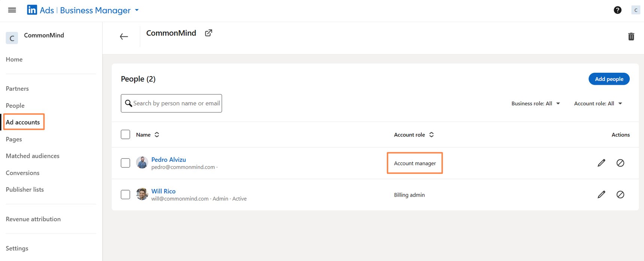Open Pages in sidebar
Image resolution: width=644 pixels, height=261 pixels.
14,139
